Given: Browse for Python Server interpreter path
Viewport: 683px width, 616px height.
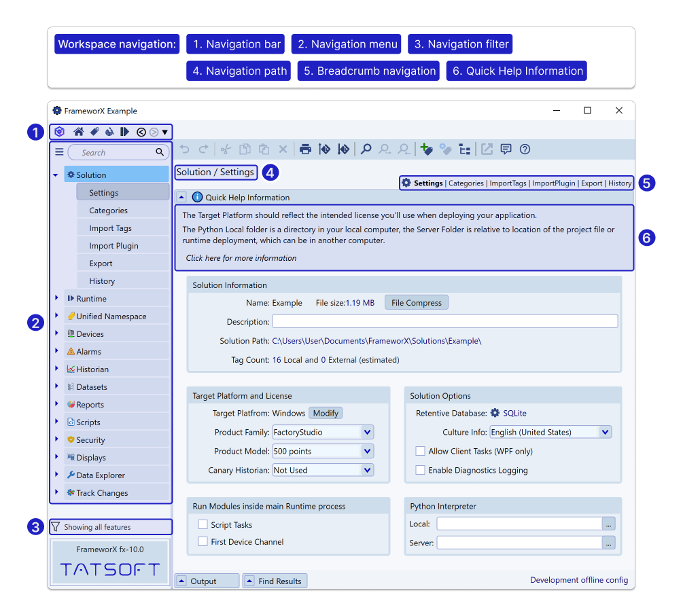Looking at the screenshot, I should 608,543.
